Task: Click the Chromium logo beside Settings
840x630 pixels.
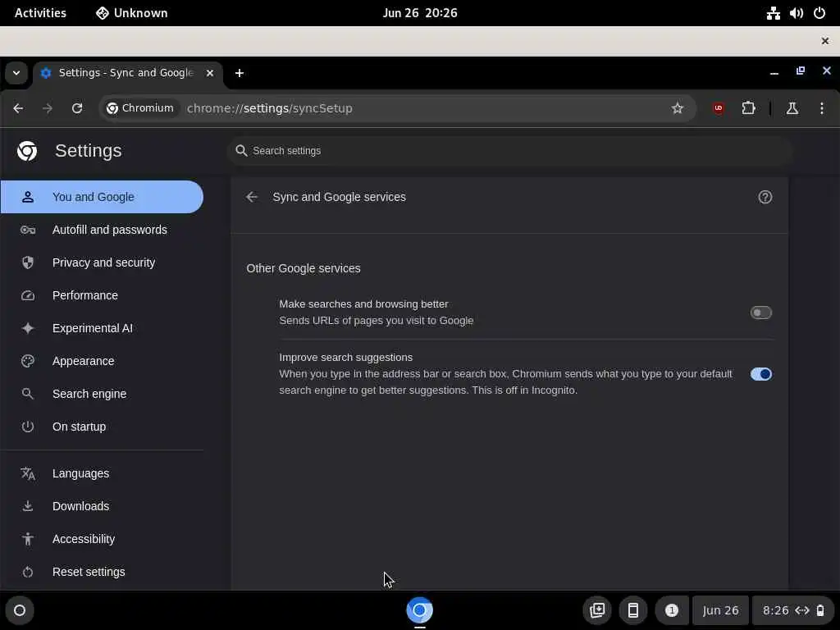Action: coord(27,151)
